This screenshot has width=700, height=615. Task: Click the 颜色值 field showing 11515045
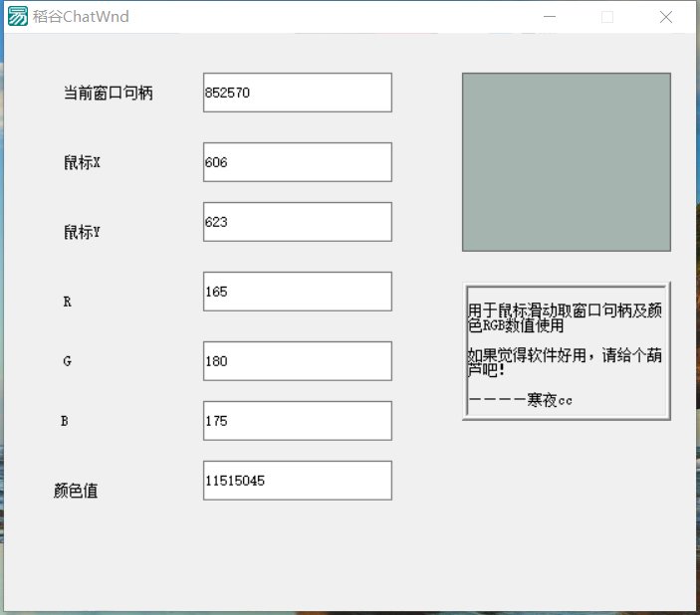click(x=297, y=481)
